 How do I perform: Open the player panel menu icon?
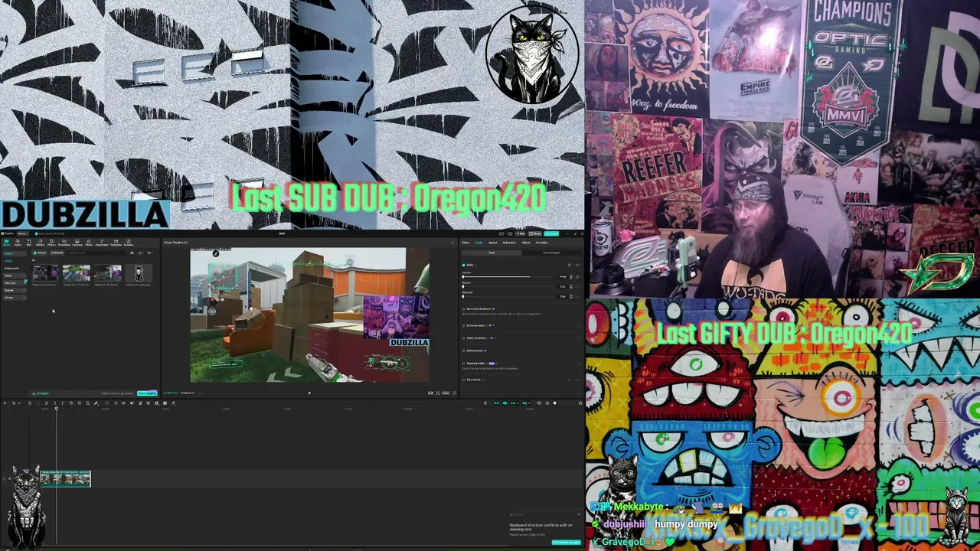[452, 243]
